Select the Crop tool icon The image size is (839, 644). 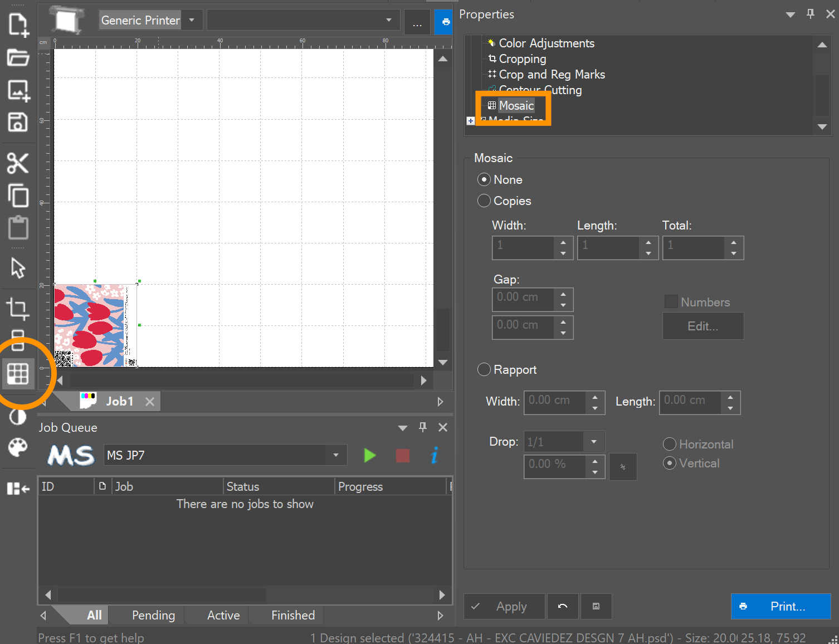pos(18,309)
